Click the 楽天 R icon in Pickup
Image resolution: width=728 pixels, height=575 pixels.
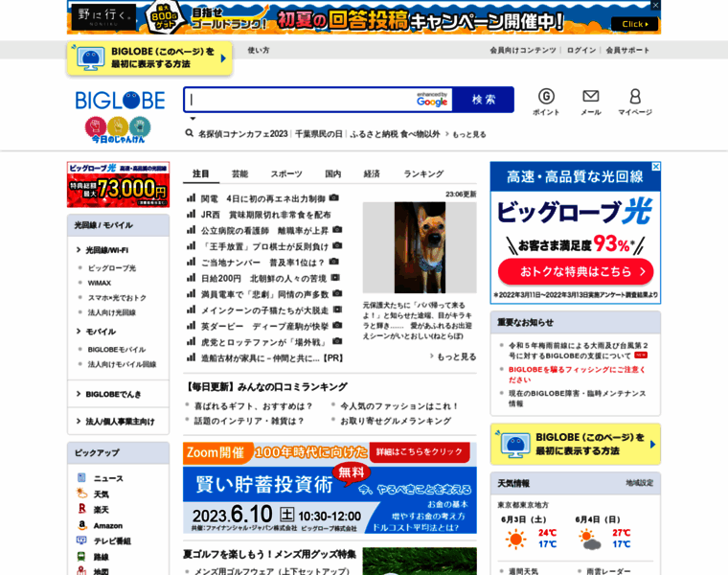coord(81,509)
